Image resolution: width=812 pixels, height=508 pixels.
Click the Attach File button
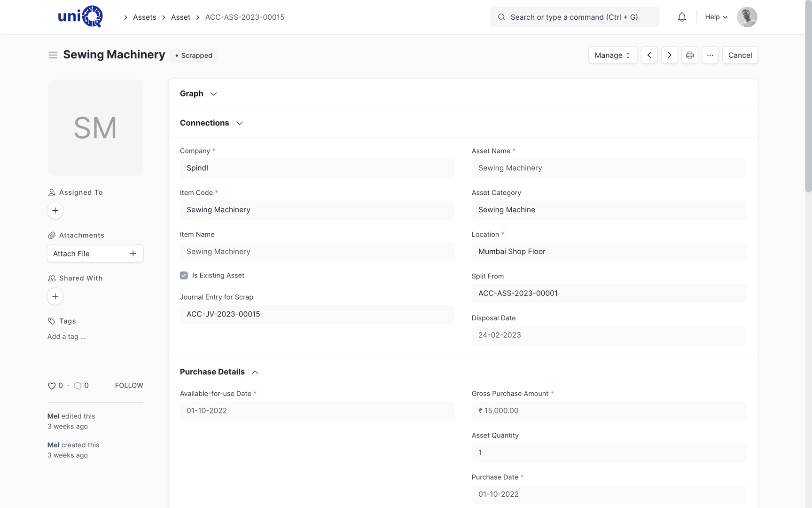95,254
